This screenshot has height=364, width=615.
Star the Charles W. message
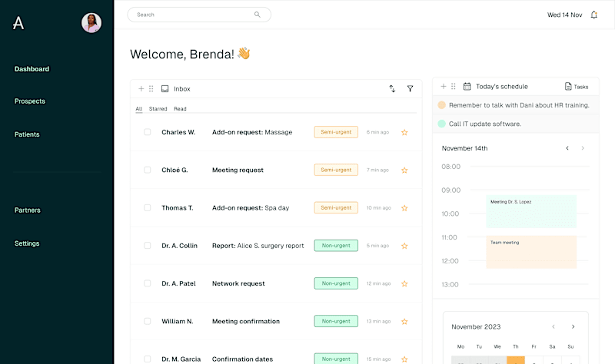(404, 132)
